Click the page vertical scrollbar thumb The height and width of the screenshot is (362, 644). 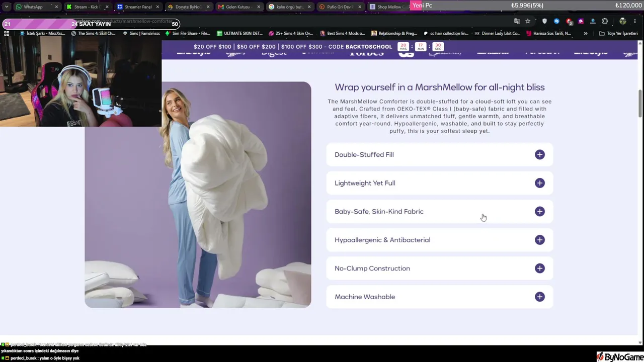pyautogui.click(x=640, y=103)
